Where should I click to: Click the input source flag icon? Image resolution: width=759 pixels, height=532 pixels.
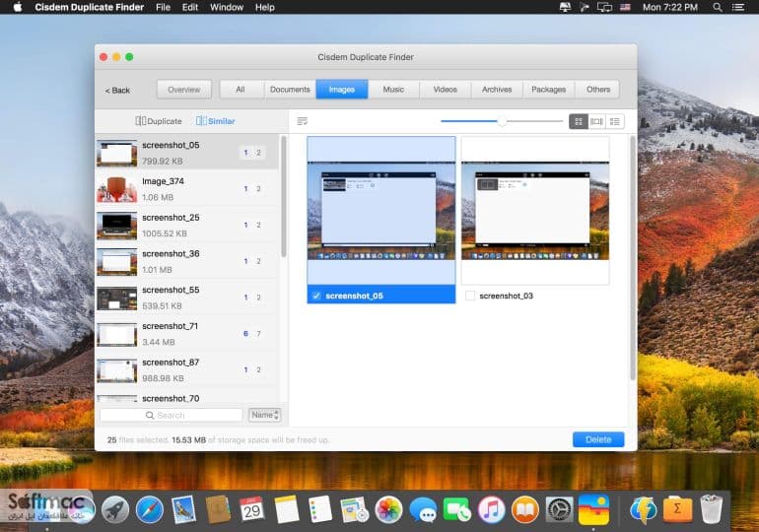[x=625, y=7]
